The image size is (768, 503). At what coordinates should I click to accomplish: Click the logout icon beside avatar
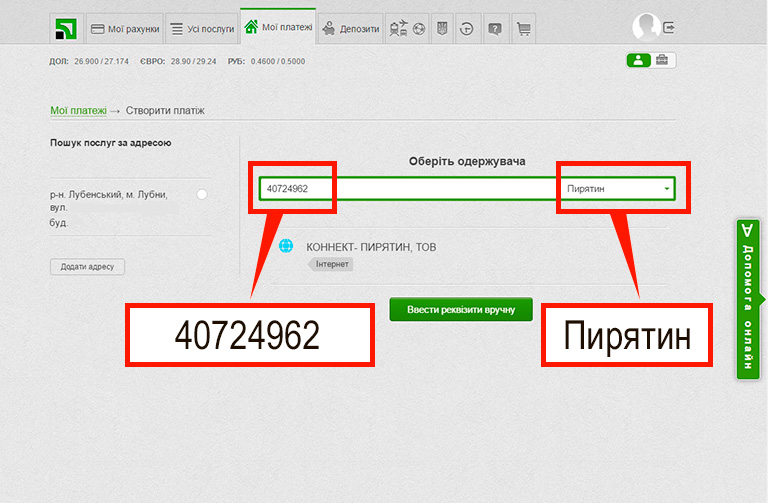669,27
